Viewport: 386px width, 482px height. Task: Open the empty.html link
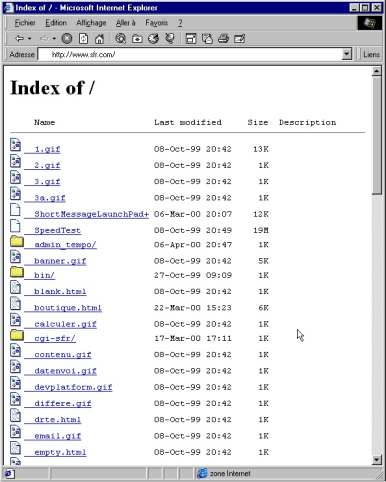pyautogui.click(x=60, y=452)
